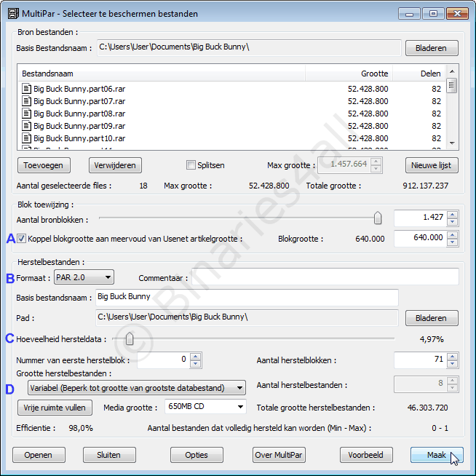The height and width of the screenshot is (476, 476).
Task: Increase Aantal herstelblokken with up arrow
Action: click(x=452, y=357)
